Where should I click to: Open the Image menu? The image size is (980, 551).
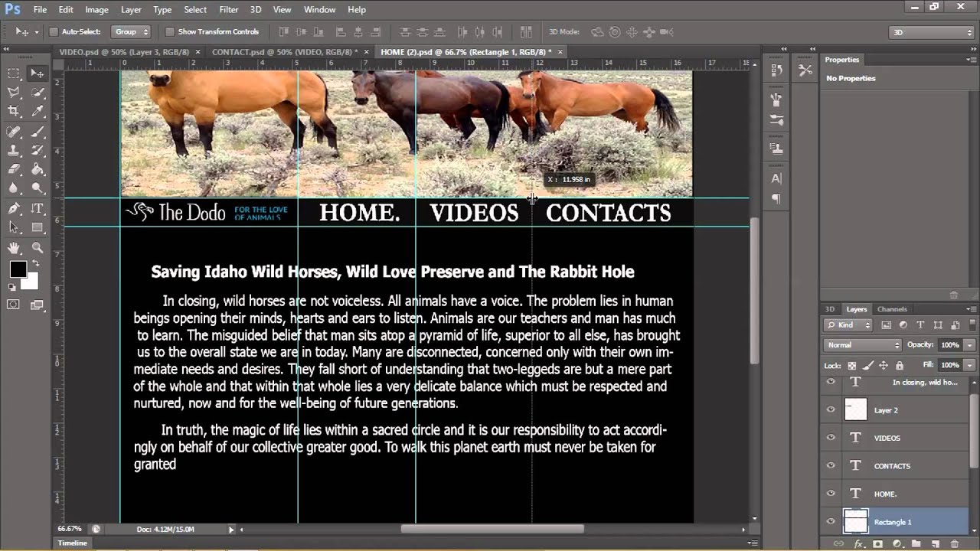tap(96, 10)
